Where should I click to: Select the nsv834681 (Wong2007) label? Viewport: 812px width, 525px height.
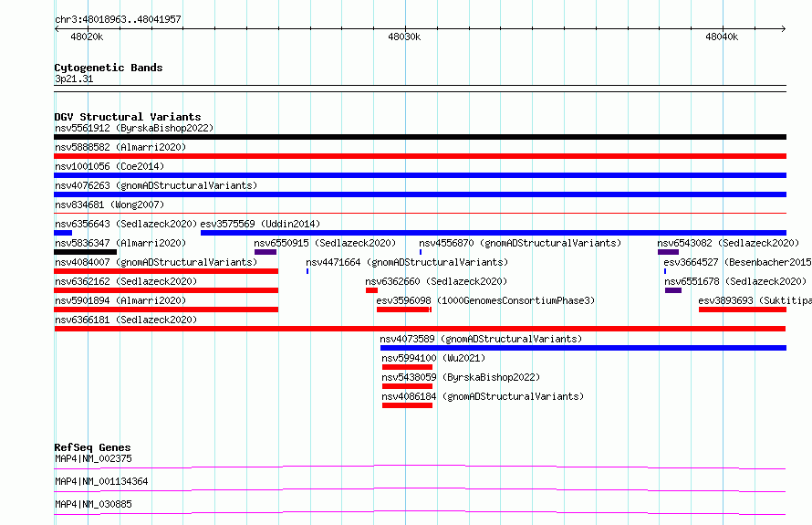pos(109,205)
